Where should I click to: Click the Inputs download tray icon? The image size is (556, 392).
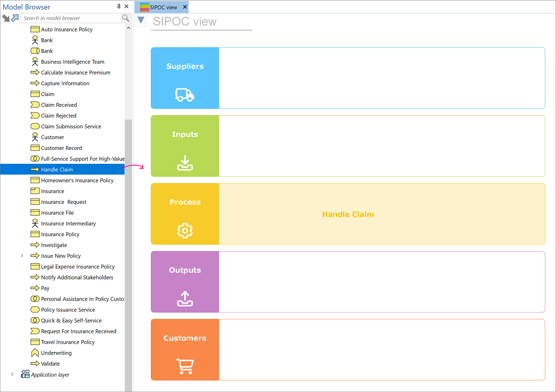pyautogui.click(x=185, y=163)
